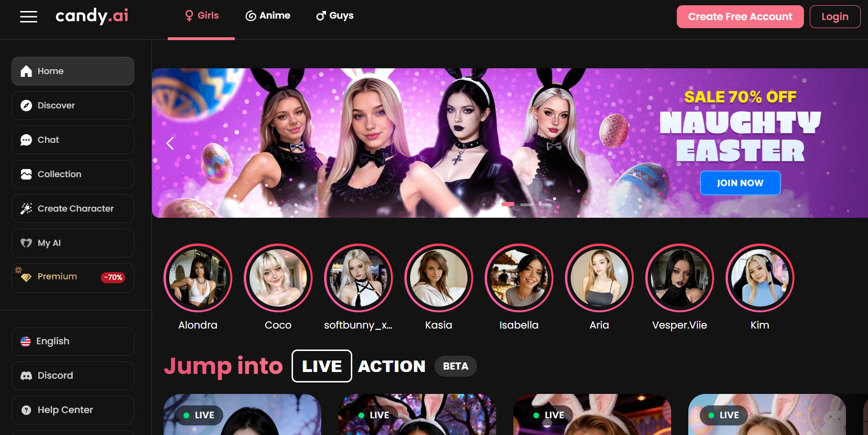Click the Home house icon
The width and height of the screenshot is (868, 435).
(x=26, y=71)
